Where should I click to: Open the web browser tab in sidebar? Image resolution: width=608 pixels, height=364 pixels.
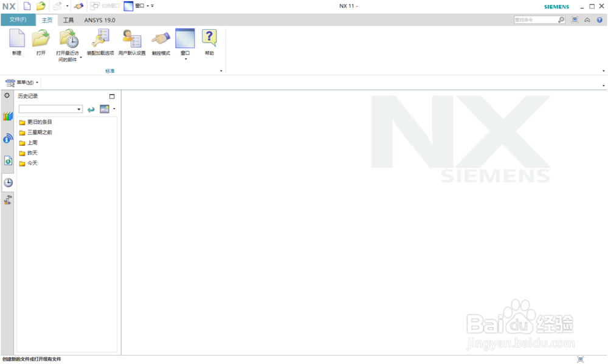click(8, 160)
